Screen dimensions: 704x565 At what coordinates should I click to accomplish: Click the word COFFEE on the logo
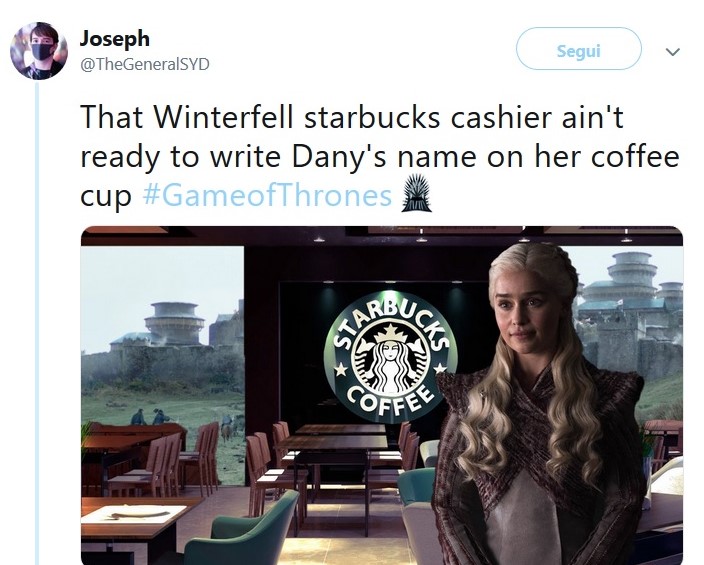point(390,401)
